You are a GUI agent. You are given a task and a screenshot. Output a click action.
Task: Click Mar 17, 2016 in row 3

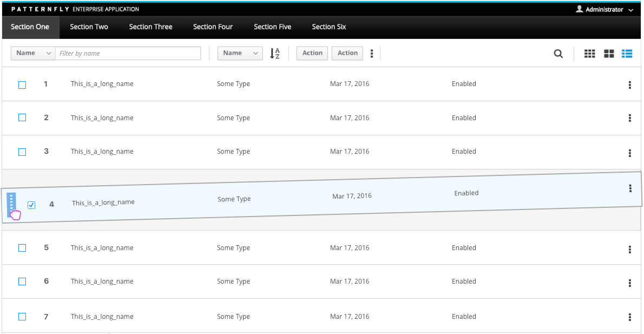coord(350,152)
